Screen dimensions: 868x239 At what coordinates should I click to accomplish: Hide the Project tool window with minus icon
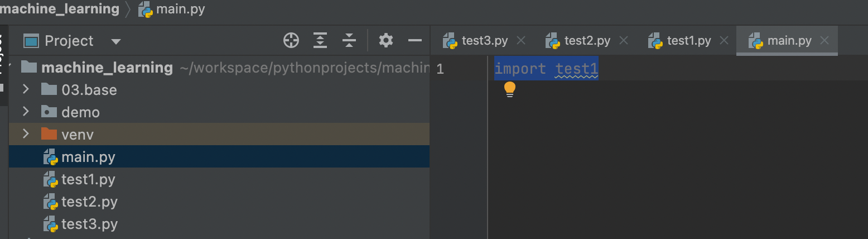415,40
